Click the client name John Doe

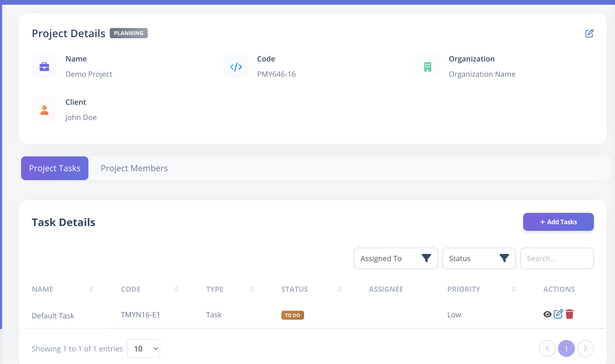pyautogui.click(x=81, y=117)
